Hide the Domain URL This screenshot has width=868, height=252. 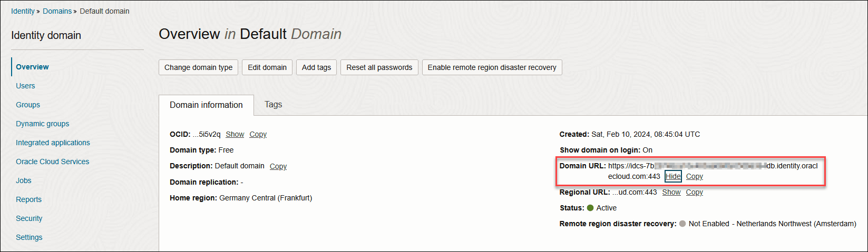click(672, 176)
